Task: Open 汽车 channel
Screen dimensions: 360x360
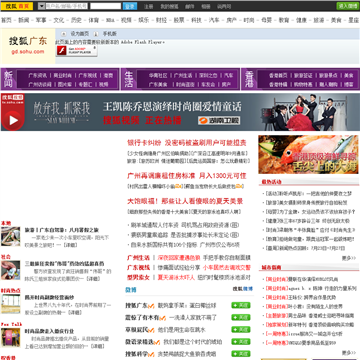Action: [214, 20]
